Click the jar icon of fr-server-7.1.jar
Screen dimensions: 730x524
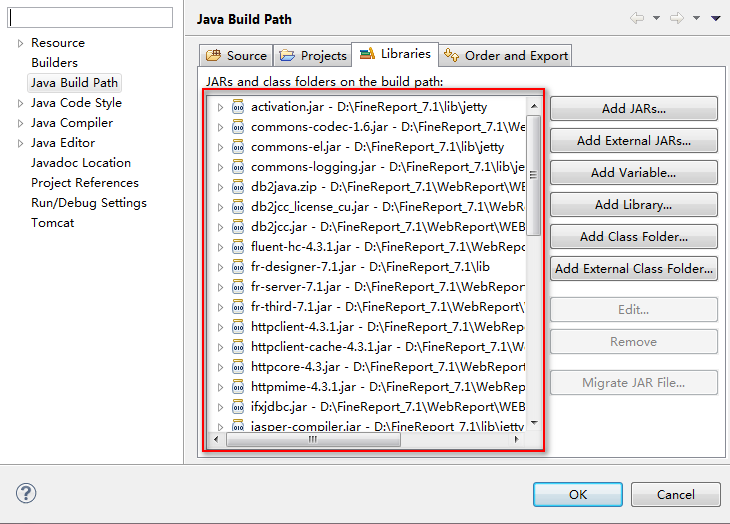tap(238, 287)
